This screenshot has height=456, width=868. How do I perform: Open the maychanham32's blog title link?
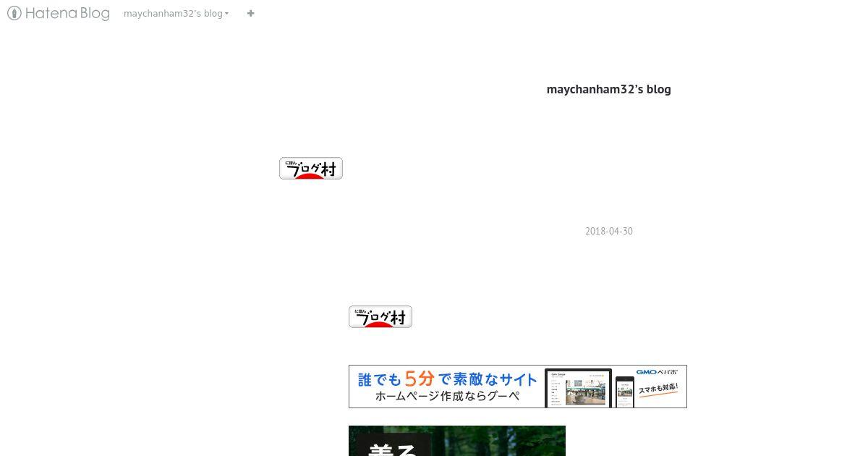[608, 89]
